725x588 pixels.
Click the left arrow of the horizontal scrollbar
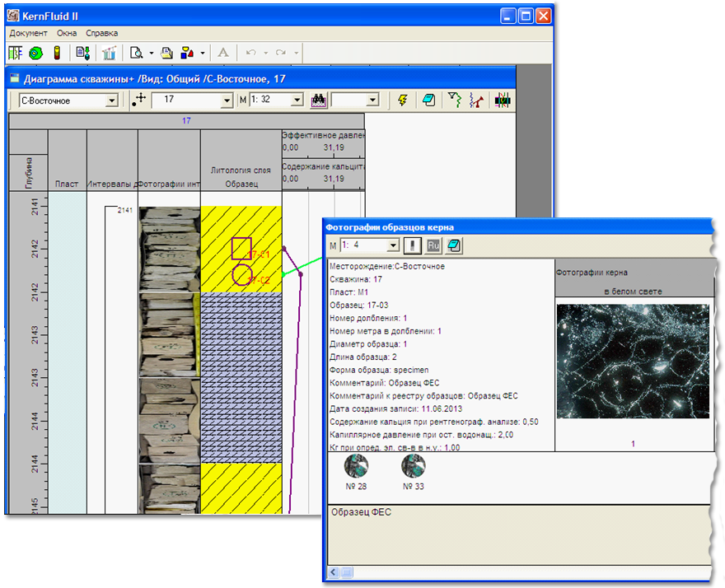[334, 572]
